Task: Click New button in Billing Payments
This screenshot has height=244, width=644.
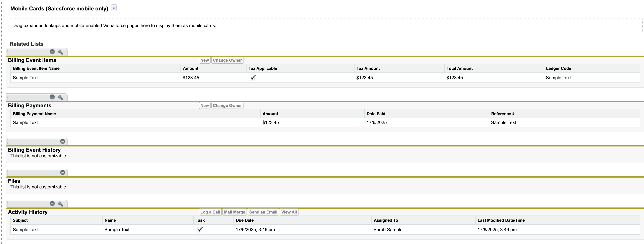Action: [205, 106]
